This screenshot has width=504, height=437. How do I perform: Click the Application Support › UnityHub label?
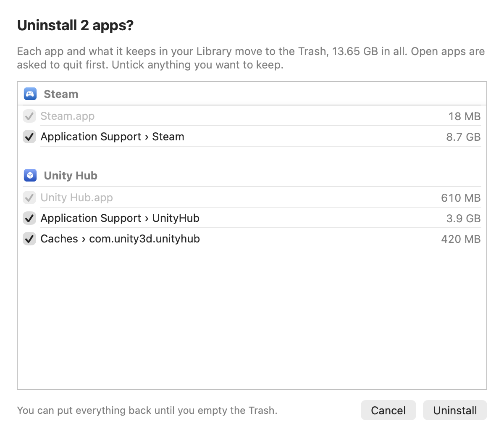click(x=120, y=218)
